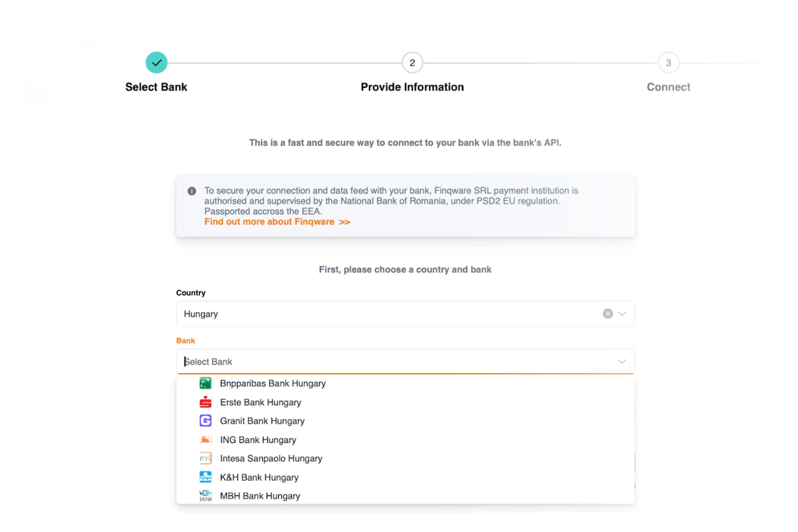This screenshot has width=798, height=532.
Task: Clear the selected Hungary country
Action: [608, 314]
